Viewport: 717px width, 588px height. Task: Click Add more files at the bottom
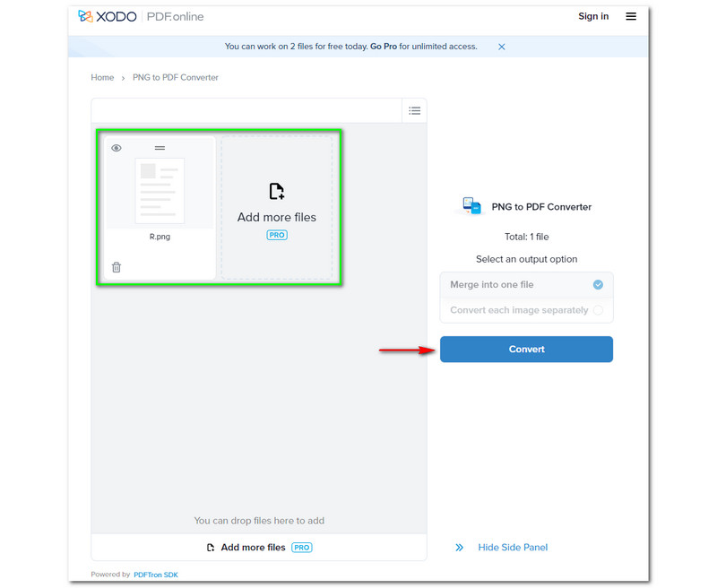tap(253, 548)
